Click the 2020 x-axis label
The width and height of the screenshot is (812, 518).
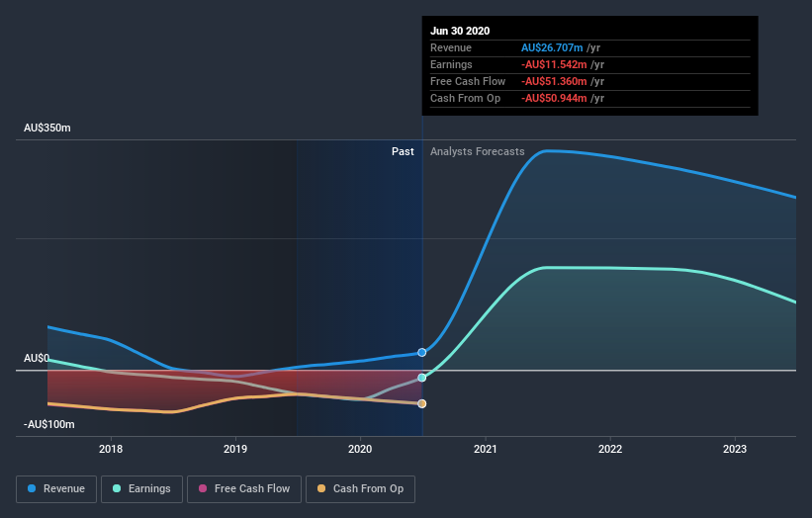(360, 449)
